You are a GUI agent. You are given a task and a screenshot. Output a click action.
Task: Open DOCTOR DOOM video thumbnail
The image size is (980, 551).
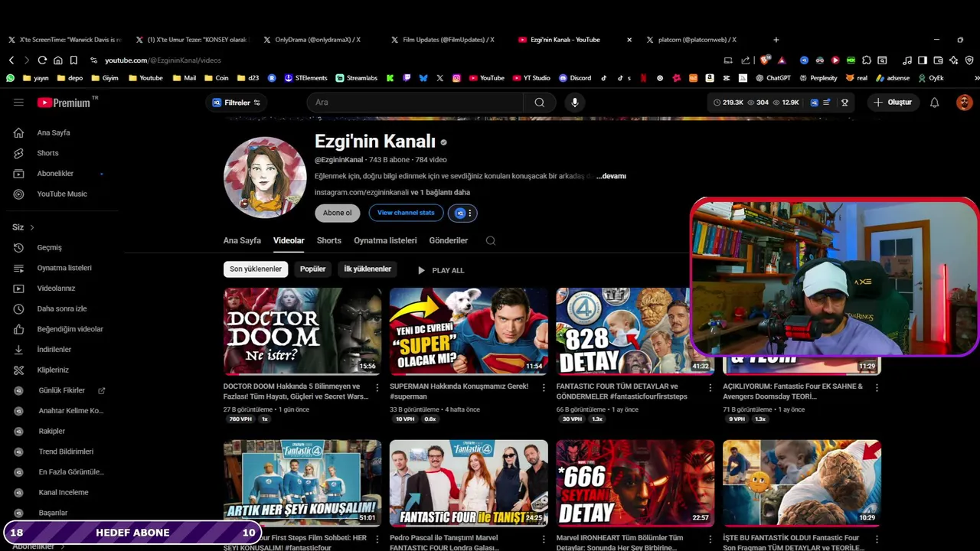302,331
